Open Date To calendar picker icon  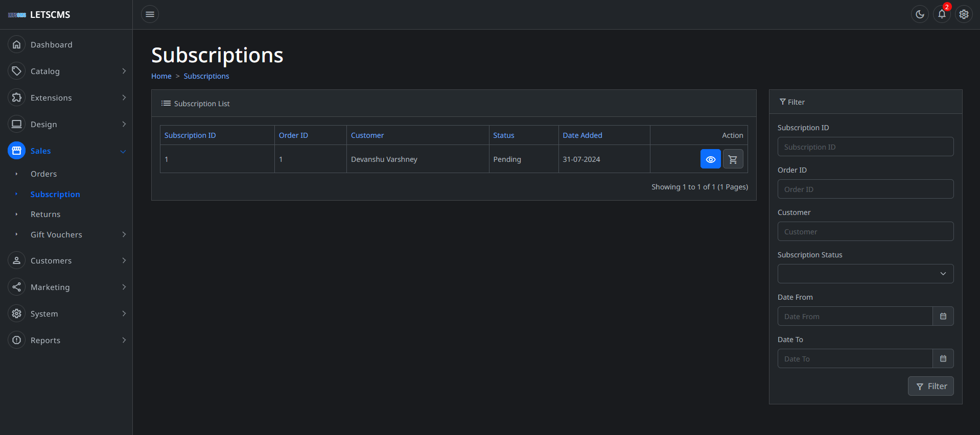(x=943, y=358)
